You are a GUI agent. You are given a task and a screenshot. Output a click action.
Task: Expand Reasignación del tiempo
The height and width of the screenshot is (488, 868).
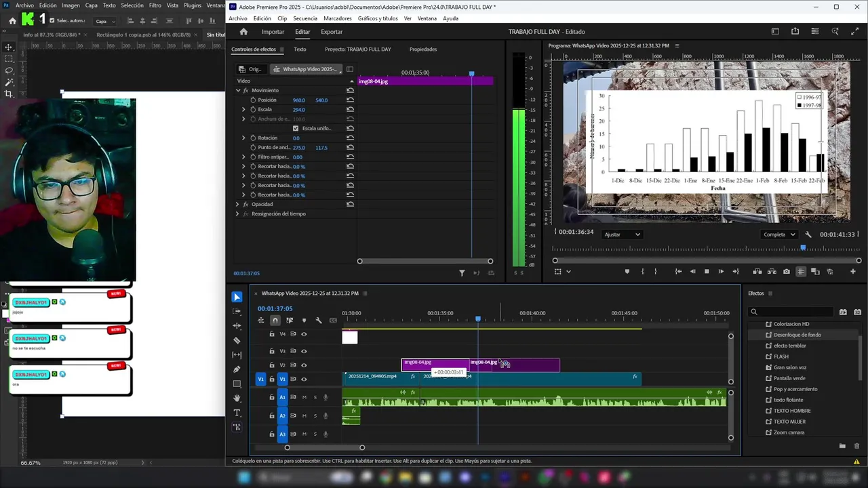pos(237,213)
